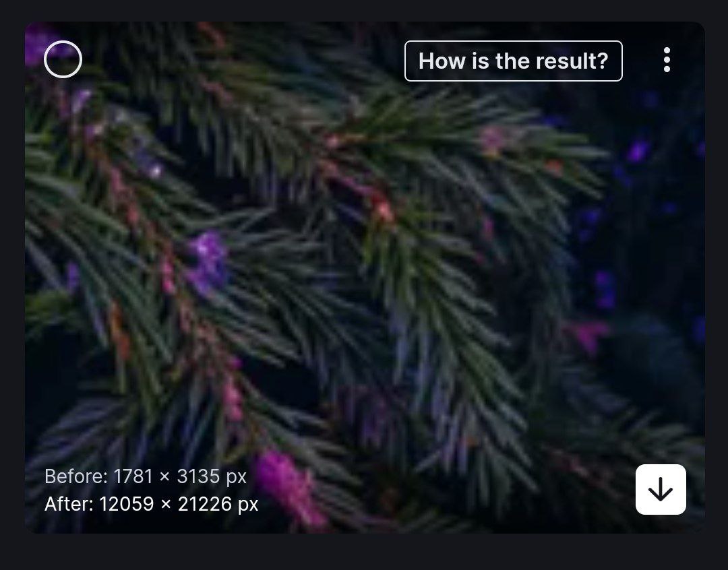This screenshot has height=570, width=728.
Task: Open the three-dot more options menu
Action: [667, 60]
